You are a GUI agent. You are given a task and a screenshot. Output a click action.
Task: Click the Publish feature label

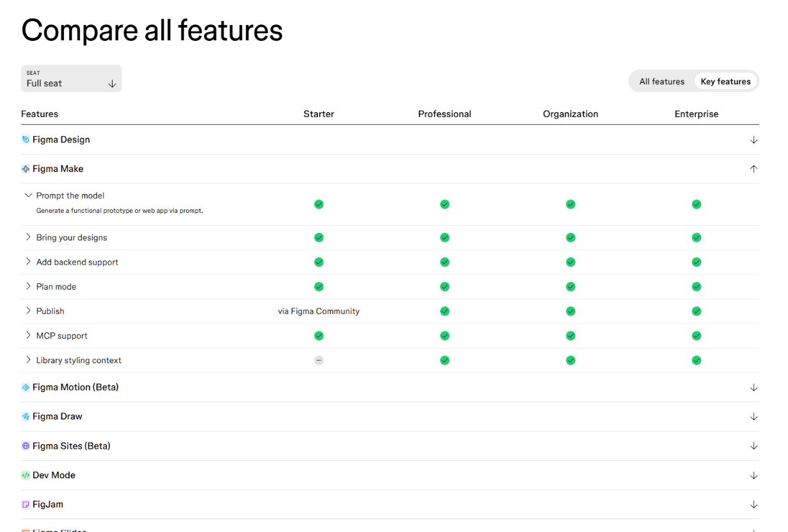(x=51, y=311)
